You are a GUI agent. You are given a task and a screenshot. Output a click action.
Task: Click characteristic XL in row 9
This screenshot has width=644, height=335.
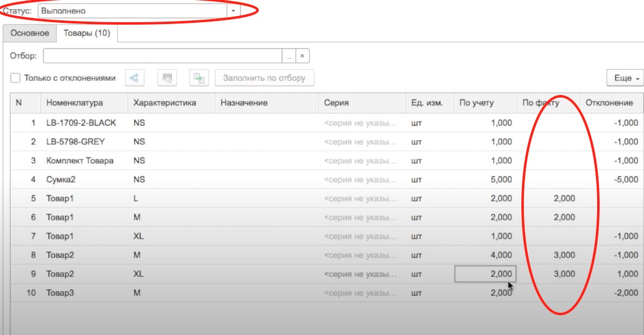point(171,274)
